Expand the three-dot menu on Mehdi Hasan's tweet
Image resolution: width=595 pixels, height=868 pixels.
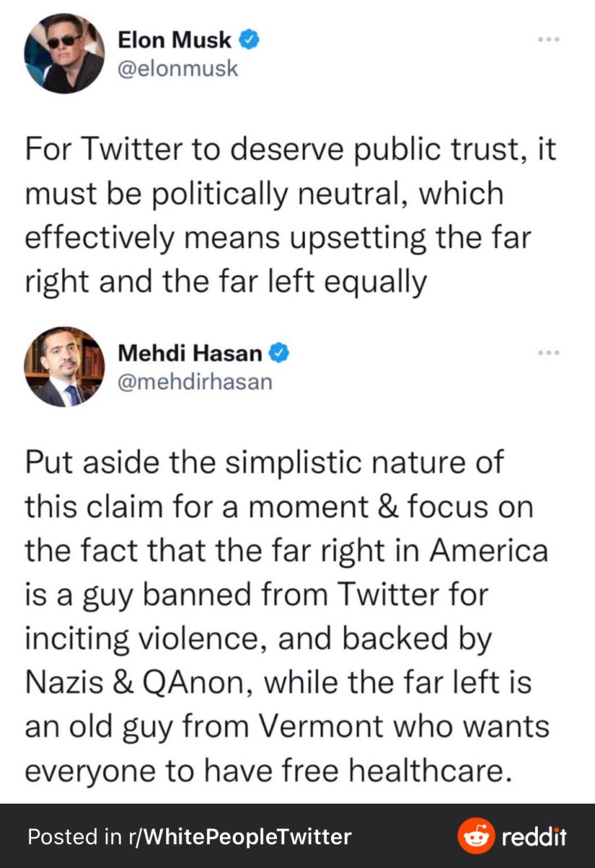tap(549, 354)
